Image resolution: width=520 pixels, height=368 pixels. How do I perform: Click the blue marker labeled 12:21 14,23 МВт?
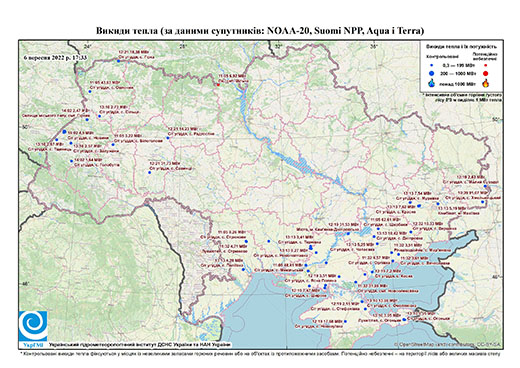point(168,138)
